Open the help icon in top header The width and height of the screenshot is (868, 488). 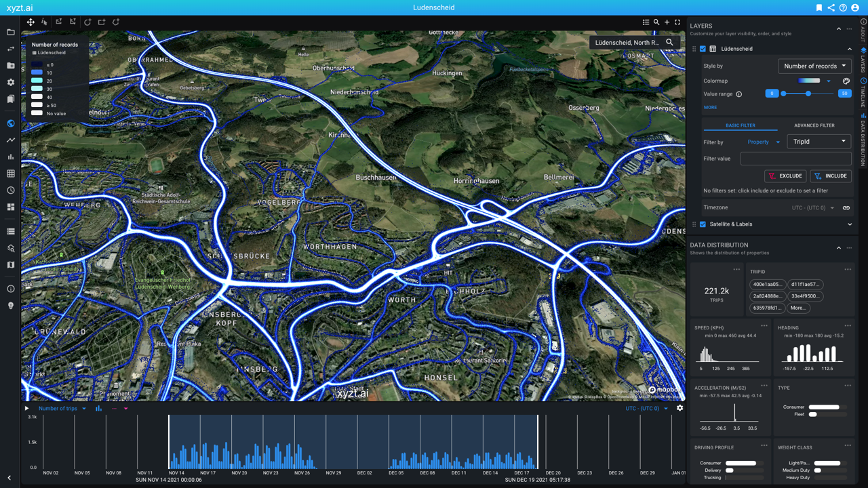[x=843, y=7]
